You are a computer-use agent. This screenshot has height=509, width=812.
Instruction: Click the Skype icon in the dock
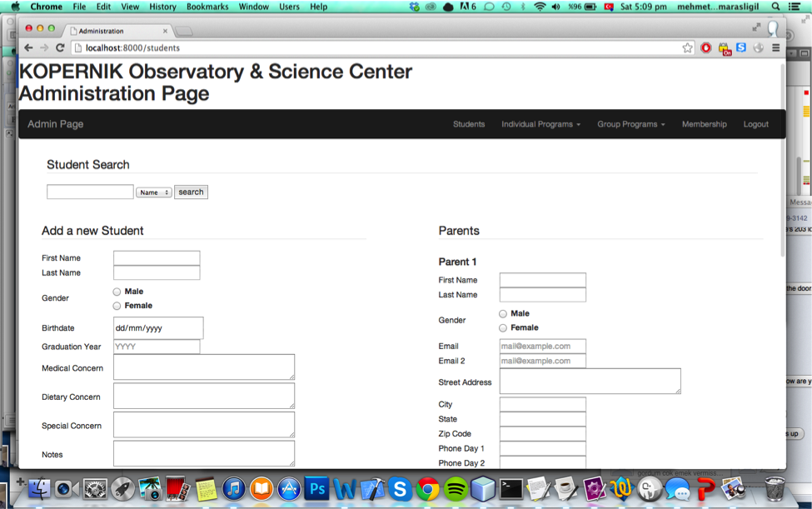pyautogui.click(x=400, y=489)
